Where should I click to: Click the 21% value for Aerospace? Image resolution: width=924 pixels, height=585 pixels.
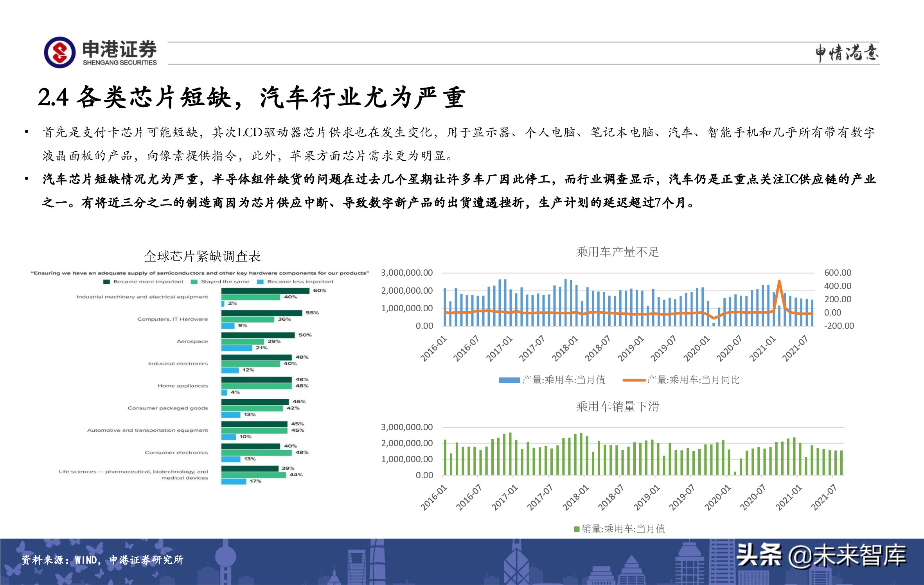pyautogui.click(x=261, y=348)
